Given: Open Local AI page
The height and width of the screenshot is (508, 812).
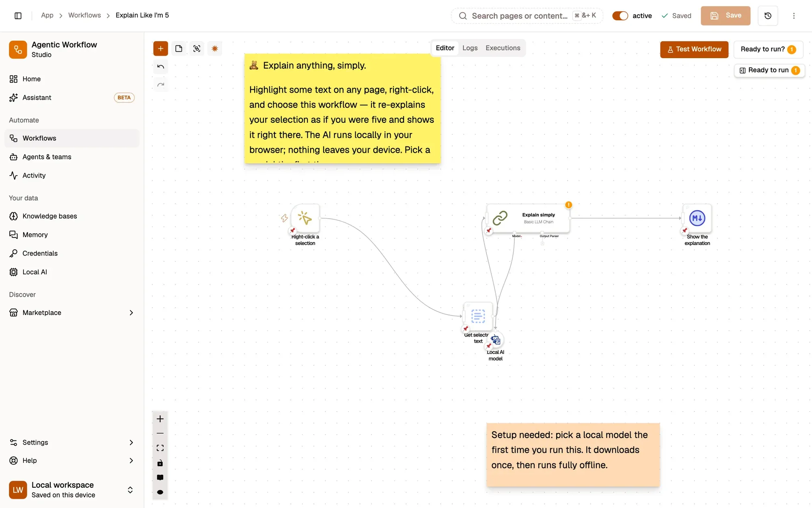Looking at the screenshot, I should (x=72, y=272).
